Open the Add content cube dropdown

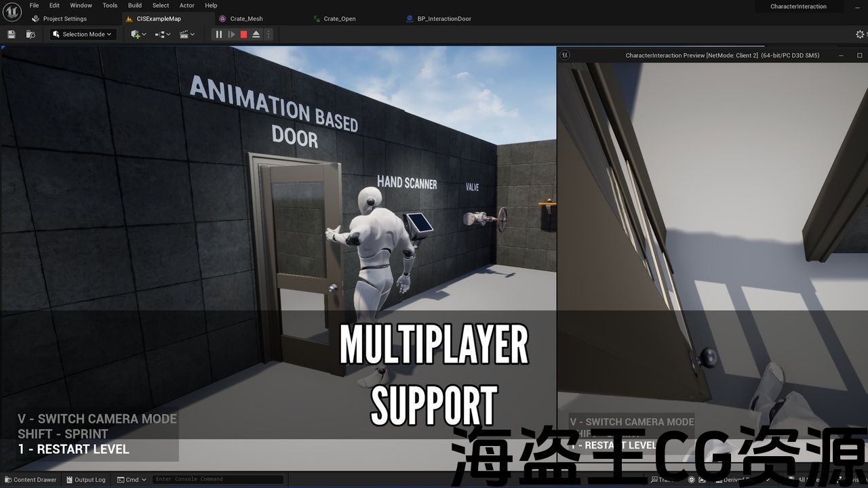[138, 34]
